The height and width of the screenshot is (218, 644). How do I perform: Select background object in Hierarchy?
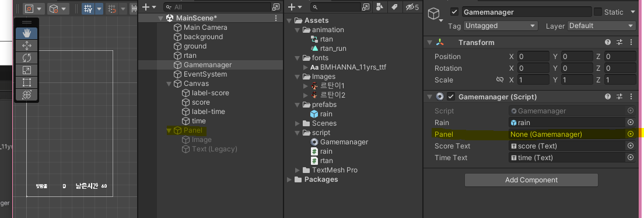[x=204, y=37]
